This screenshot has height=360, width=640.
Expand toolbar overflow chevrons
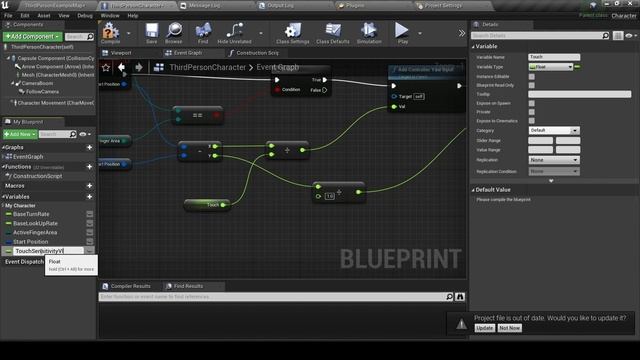pyautogui.click(x=462, y=33)
